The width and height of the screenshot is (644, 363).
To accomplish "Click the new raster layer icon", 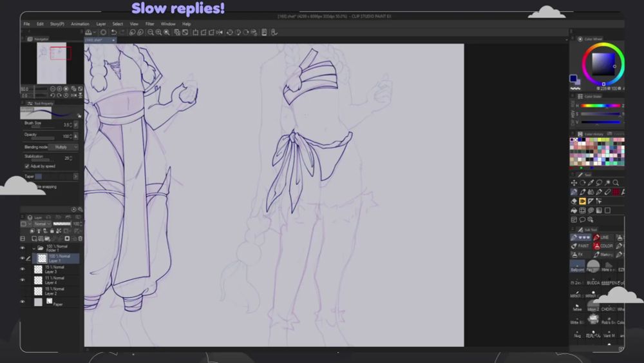I will [34, 239].
